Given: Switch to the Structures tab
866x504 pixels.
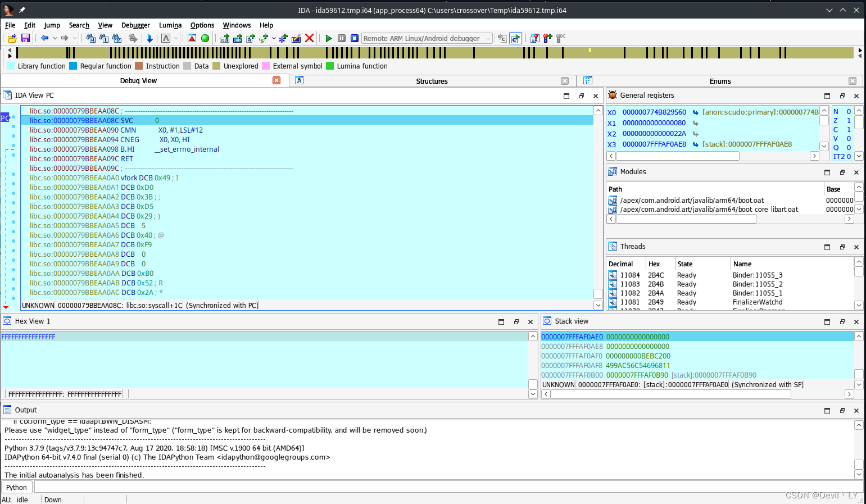Looking at the screenshot, I should coord(432,81).
